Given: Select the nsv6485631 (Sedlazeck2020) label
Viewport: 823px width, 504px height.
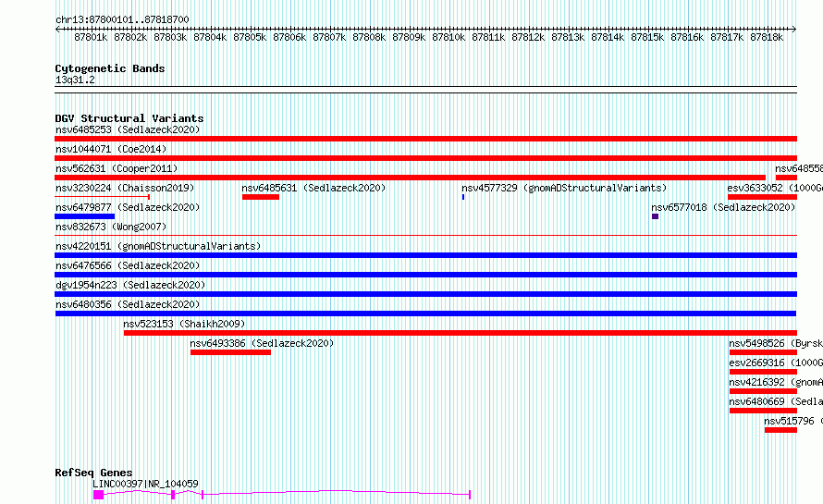Looking at the screenshot, I should click(313, 188).
